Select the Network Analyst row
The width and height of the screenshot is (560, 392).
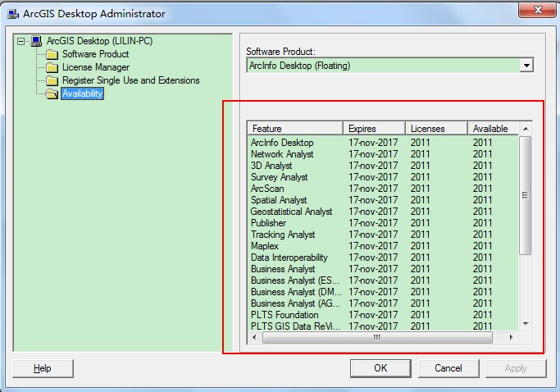tap(383, 154)
